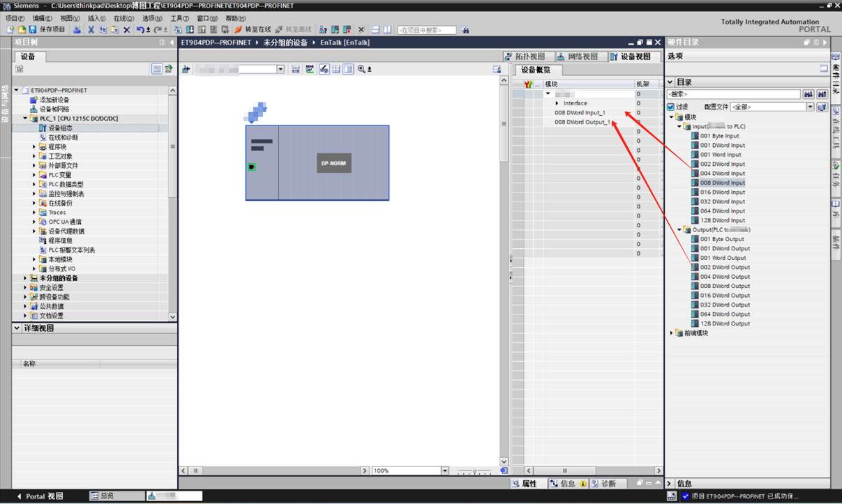The width and height of the screenshot is (842, 504).
Task: Click the 保存项目 save project button
Action: [x=47, y=30]
